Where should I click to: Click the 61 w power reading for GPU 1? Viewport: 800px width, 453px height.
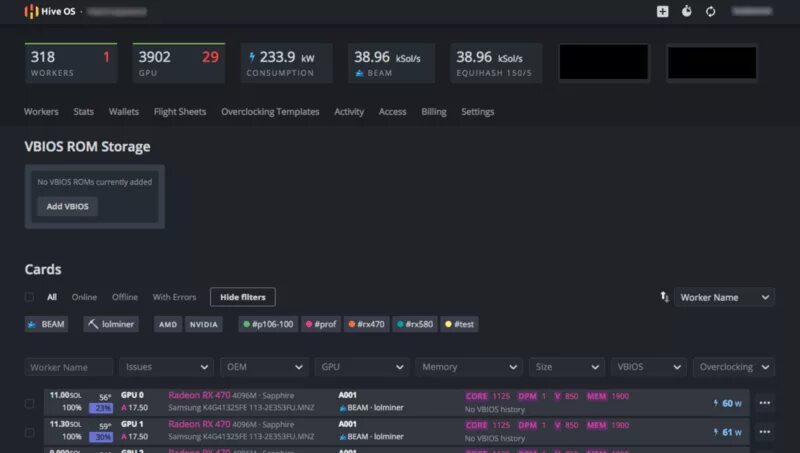728,433
